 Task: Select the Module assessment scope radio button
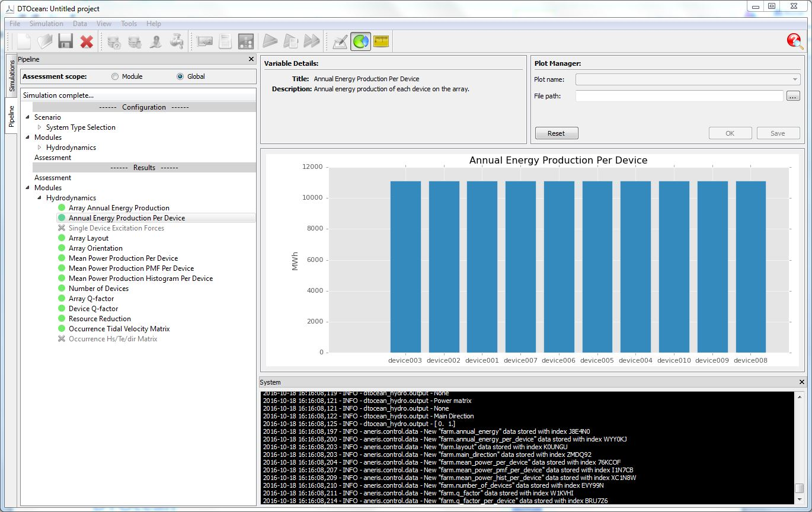tap(115, 76)
